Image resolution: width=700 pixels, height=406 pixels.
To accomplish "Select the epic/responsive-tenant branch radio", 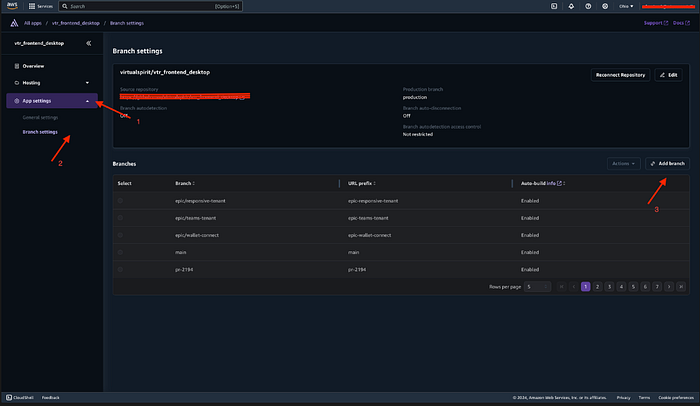I will [x=120, y=201].
